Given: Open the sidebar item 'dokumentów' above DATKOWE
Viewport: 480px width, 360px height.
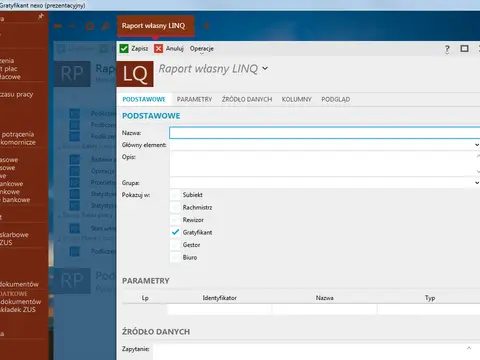Looking at the screenshot, I should click(x=19, y=284).
